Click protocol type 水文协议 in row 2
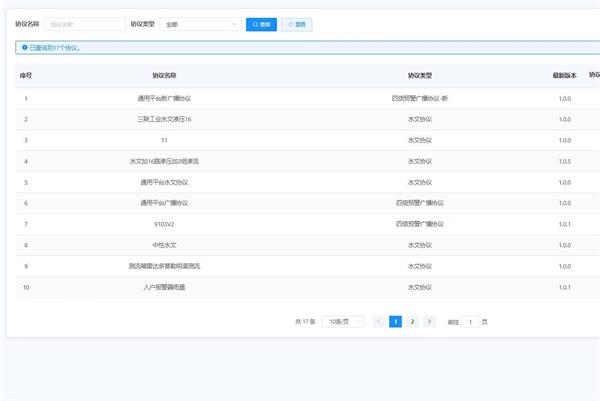Screen dimensions: 600x401 [420, 119]
